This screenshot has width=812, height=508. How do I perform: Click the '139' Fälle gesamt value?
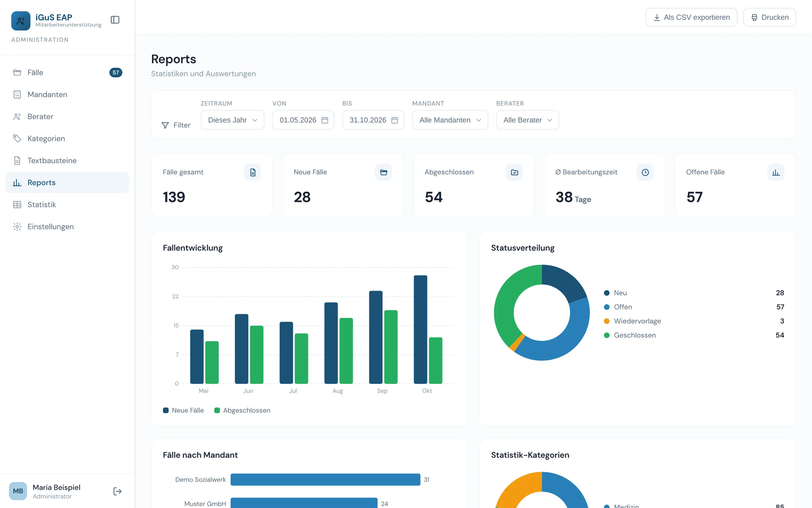tap(174, 197)
